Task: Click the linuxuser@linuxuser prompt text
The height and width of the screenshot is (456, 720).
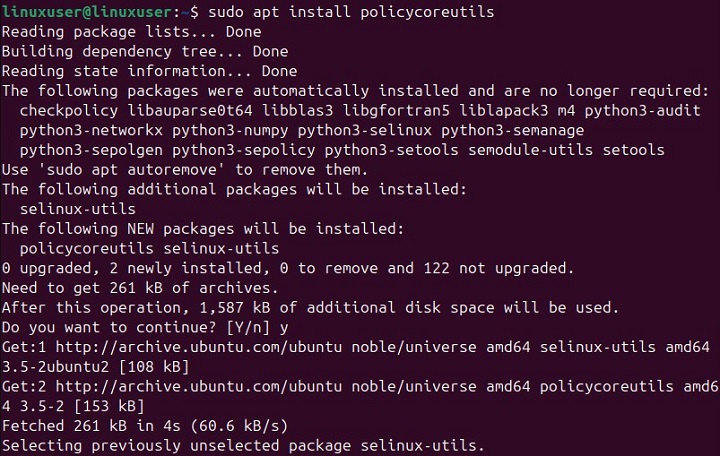Action: [x=86, y=13]
